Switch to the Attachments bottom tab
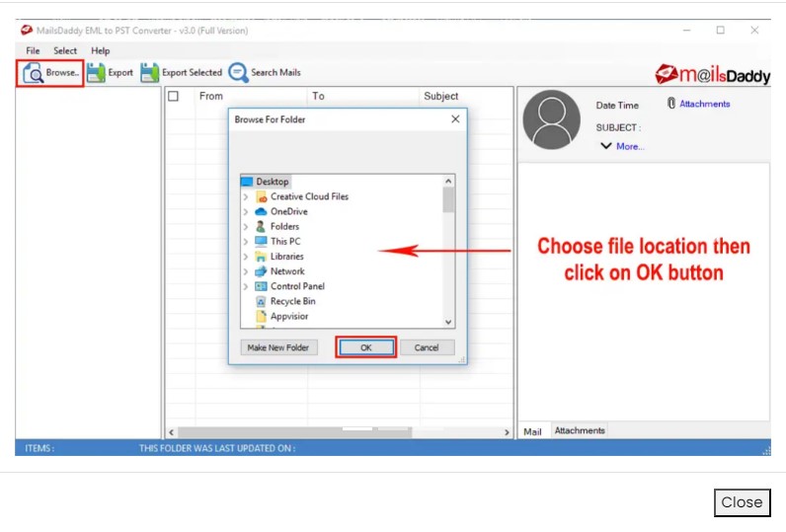786x532 pixels. [x=580, y=430]
